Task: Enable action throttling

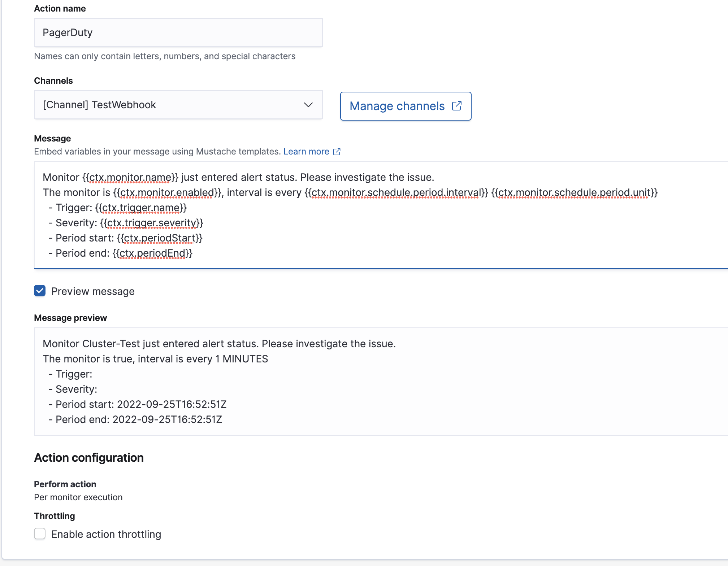Action: [39, 534]
